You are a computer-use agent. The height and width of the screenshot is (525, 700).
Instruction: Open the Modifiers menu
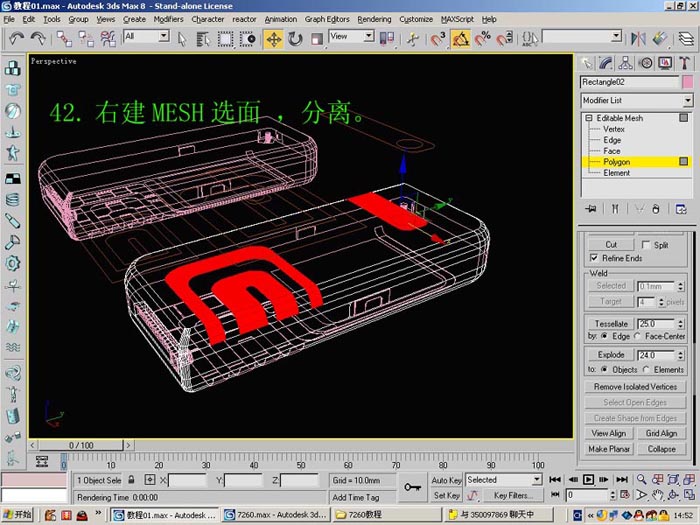[168, 19]
